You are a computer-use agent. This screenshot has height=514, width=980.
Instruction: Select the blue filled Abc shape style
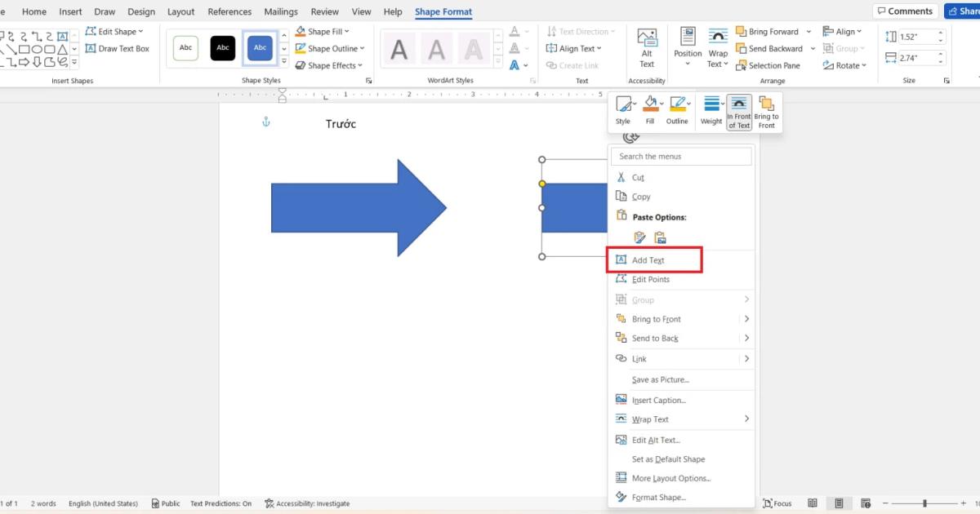pos(260,48)
